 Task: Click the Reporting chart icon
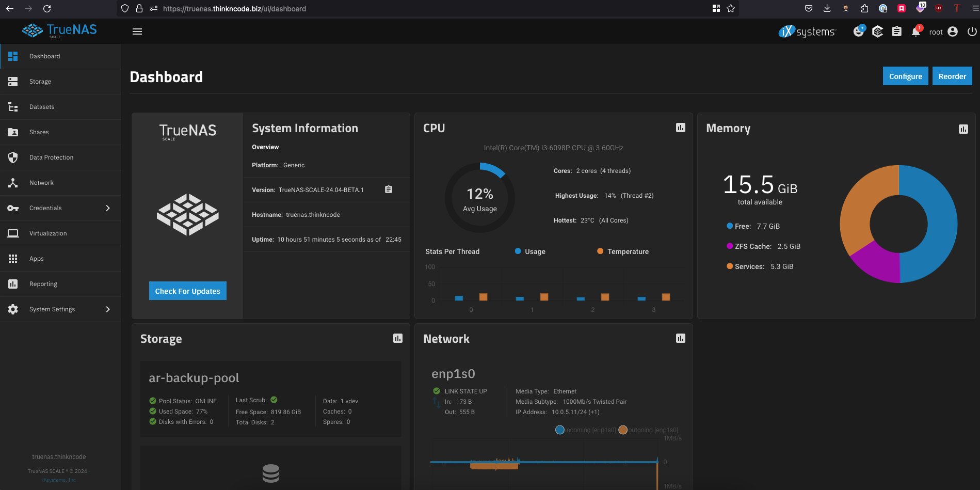13,284
